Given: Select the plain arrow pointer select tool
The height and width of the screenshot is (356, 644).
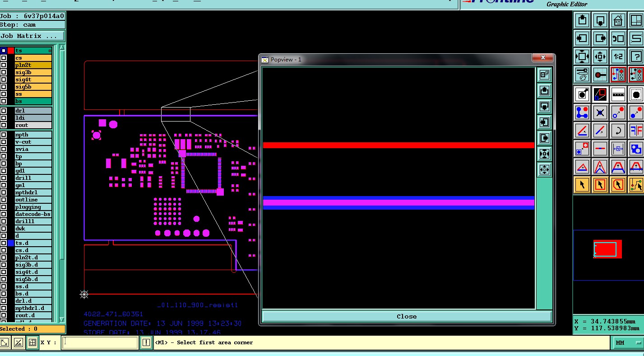Looking at the screenshot, I should point(582,185).
